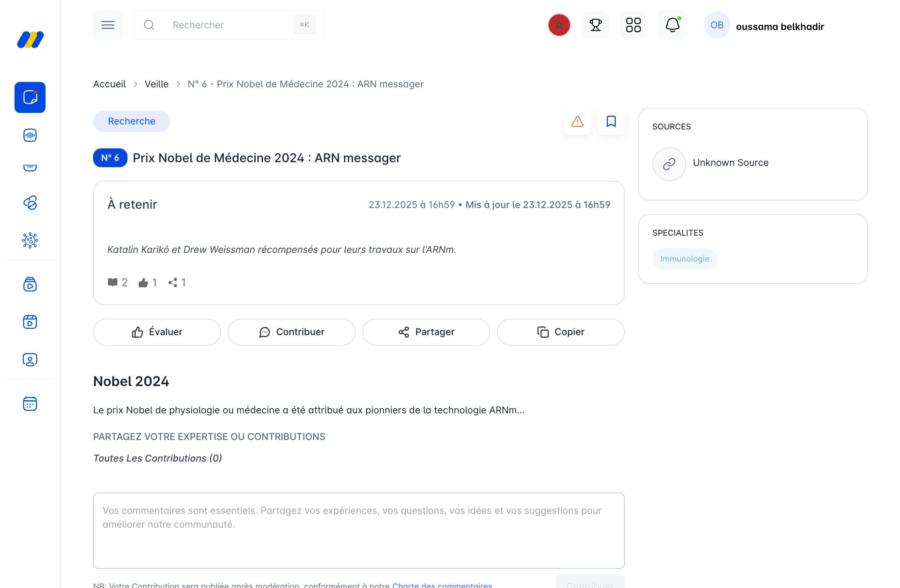Open the apps grid icon
This screenshot has height=588, width=900.
[x=633, y=25]
